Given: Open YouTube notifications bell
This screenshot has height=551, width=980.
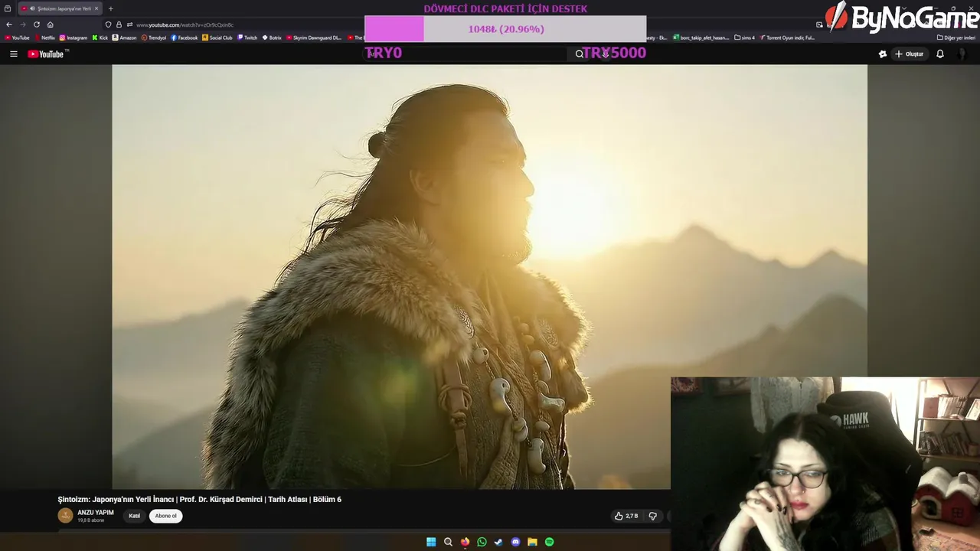Looking at the screenshot, I should coord(940,54).
